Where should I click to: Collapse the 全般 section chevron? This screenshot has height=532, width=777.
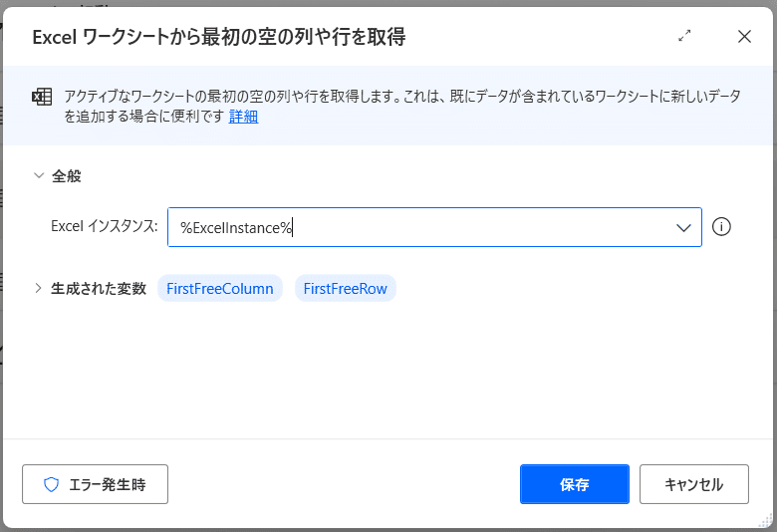pyautogui.click(x=39, y=175)
